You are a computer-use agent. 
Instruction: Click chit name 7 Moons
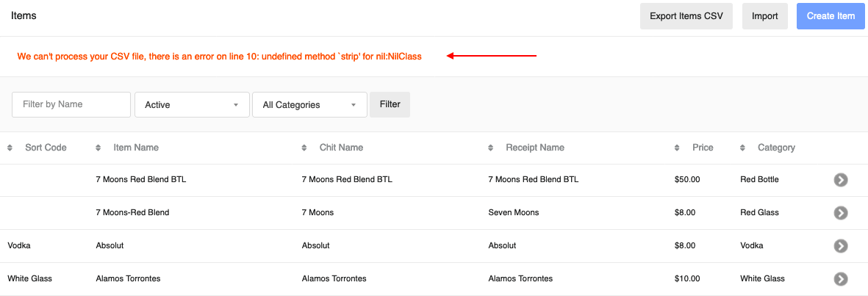click(318, 212)
